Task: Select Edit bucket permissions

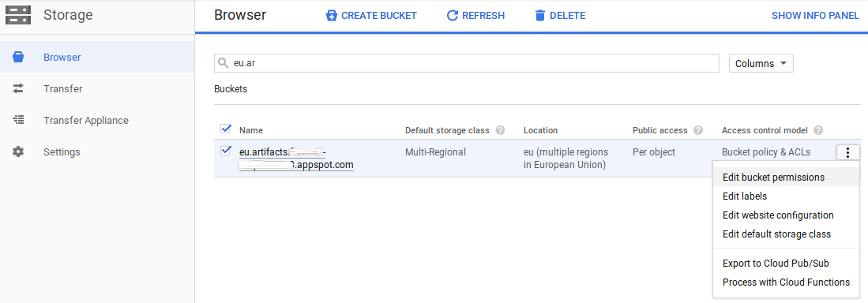Action: click(786, 178)
